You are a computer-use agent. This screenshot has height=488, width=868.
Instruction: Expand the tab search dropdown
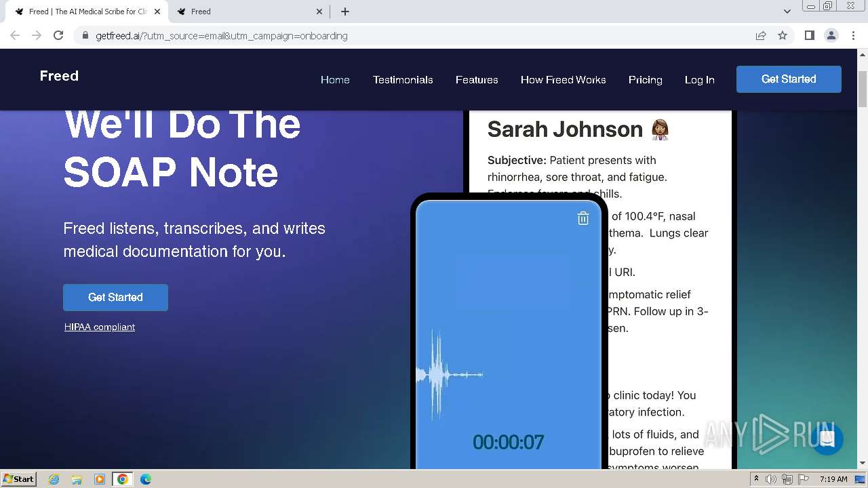787,12
